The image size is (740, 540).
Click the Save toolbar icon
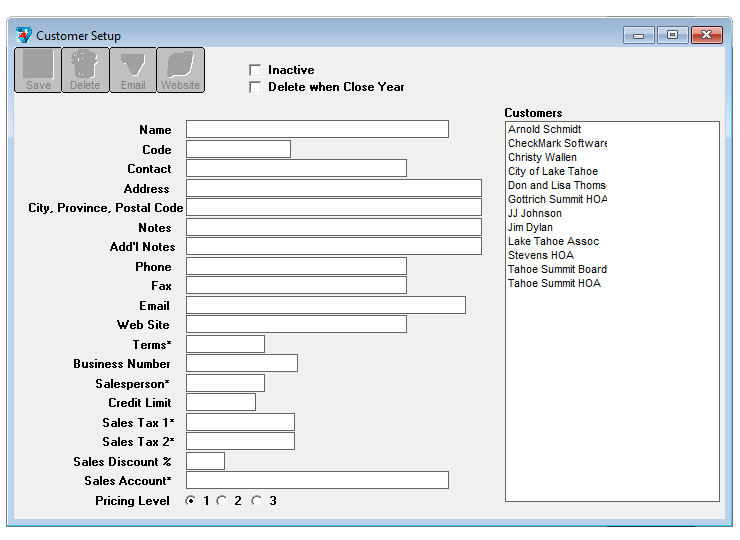tap(38, 70)
